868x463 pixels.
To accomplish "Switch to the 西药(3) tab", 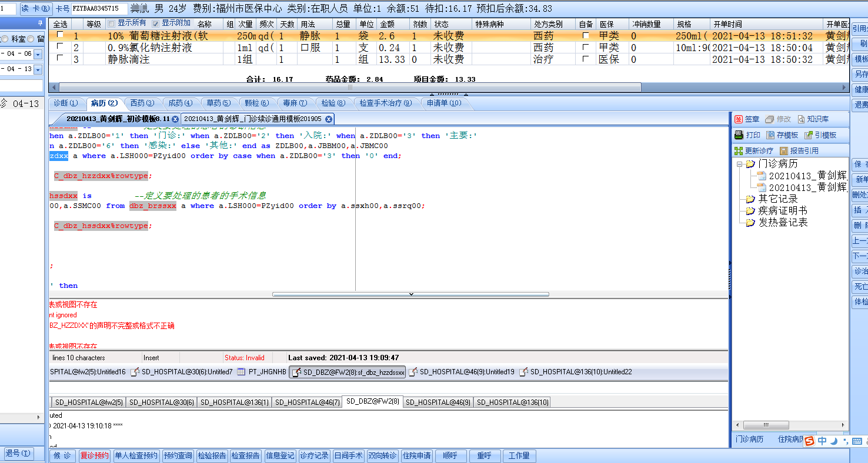I will [x=142, y=103].
